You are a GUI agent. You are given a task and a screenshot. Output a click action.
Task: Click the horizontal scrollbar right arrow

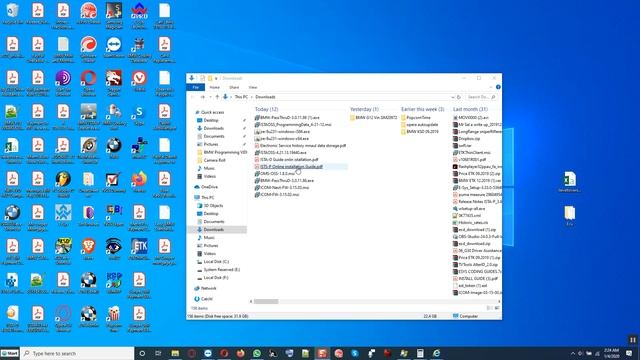(x=499, y=302)
